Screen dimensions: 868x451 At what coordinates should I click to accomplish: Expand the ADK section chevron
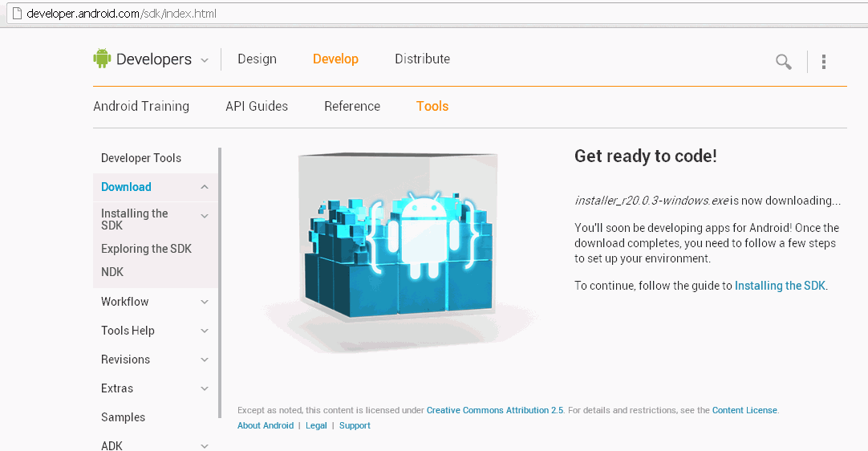[205, 446]
